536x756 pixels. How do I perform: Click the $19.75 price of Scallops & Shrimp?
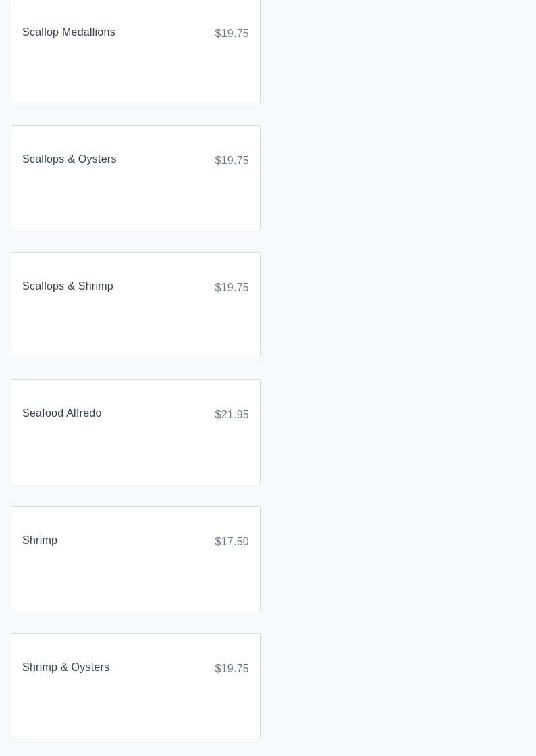click(x=232, y=288)
